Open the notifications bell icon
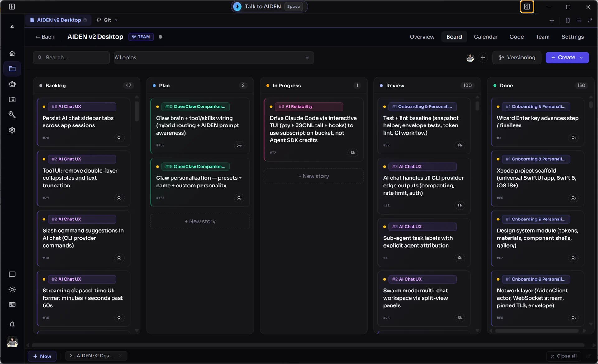Screen dimensions: 598x364 (x=12, y=324)
